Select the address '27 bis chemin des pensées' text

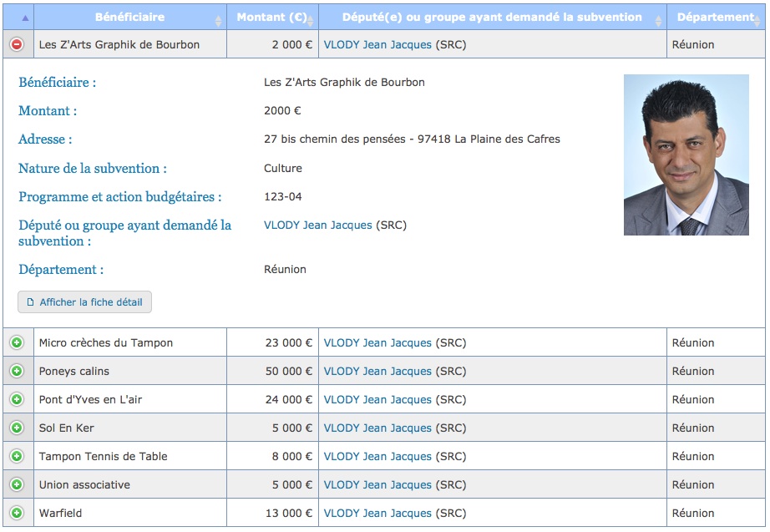point(335,139)
